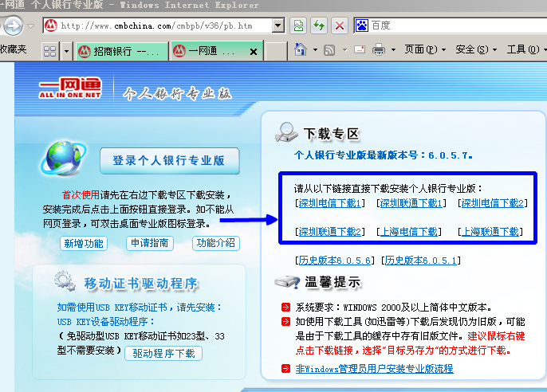547x392 pixels.
Task: Click the 深圳联通下载1 link
Action: (x=411, y=203)
